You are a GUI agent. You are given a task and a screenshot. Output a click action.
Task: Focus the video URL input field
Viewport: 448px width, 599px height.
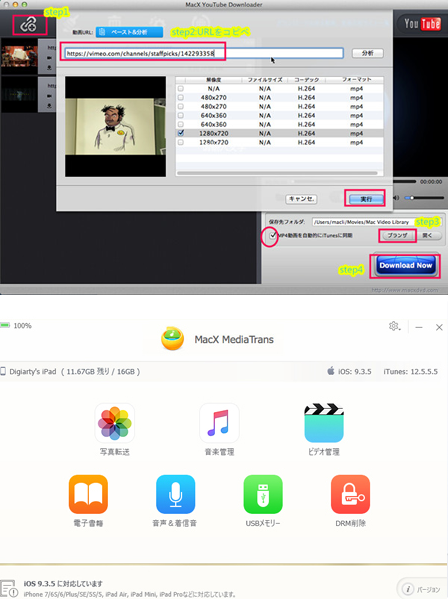204,53
